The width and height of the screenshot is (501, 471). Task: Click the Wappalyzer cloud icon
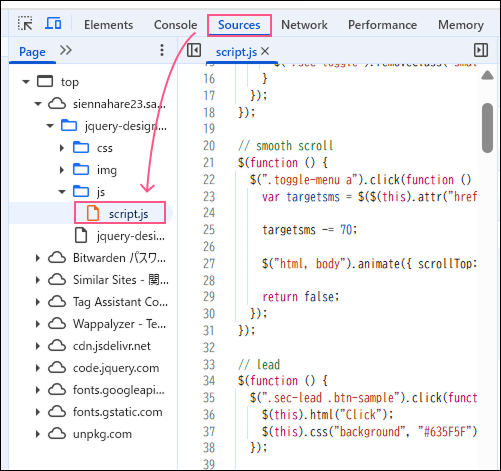(57, 323)
